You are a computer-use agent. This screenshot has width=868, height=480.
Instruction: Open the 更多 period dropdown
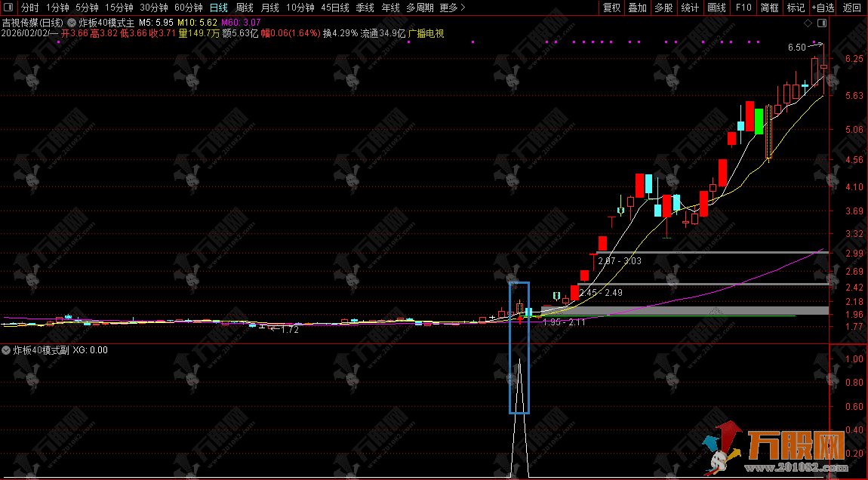point(452,8)
